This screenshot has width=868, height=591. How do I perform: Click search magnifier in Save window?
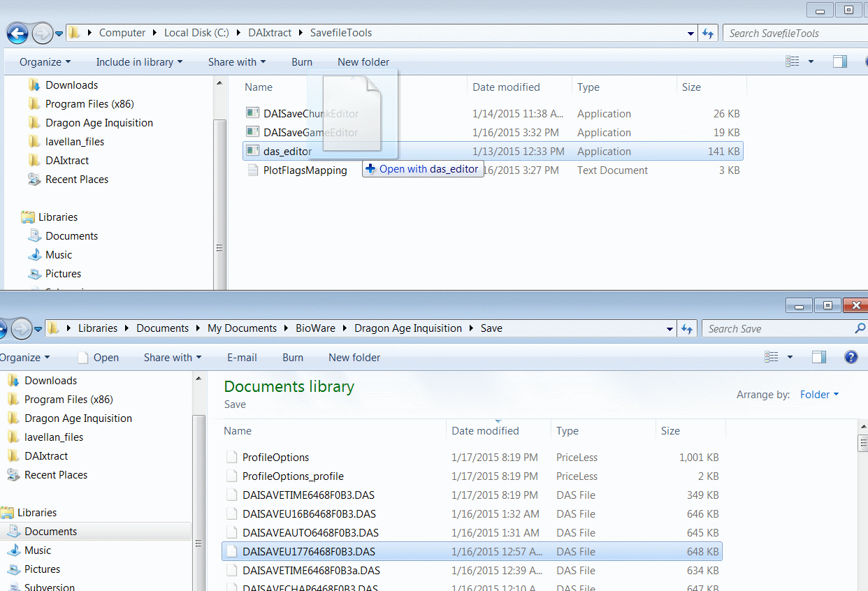click(x=860, y=328)
